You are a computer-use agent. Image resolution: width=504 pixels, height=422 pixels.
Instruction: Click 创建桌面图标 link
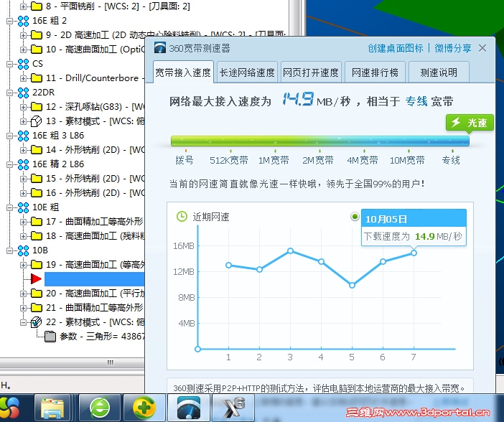[396, 48]
